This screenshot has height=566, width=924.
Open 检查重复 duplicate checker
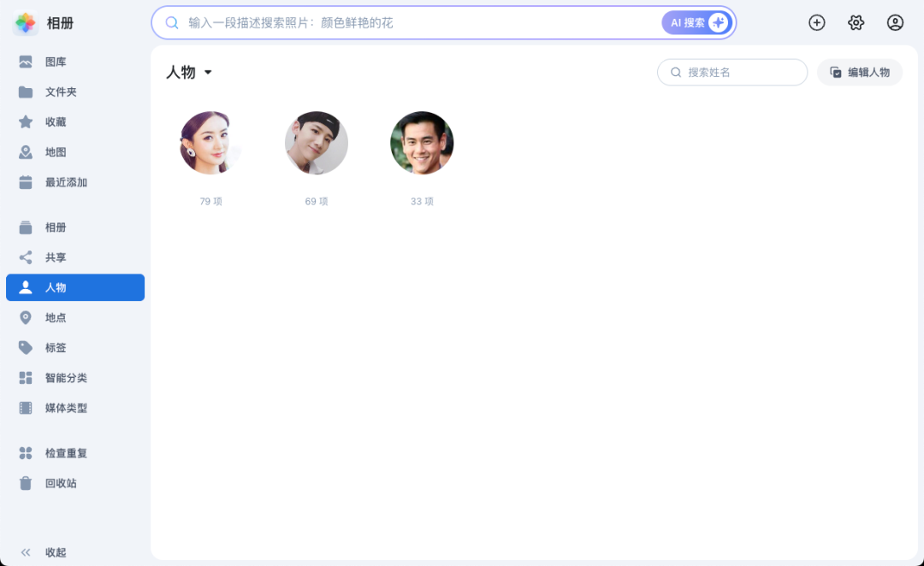(x=60, y=452)
